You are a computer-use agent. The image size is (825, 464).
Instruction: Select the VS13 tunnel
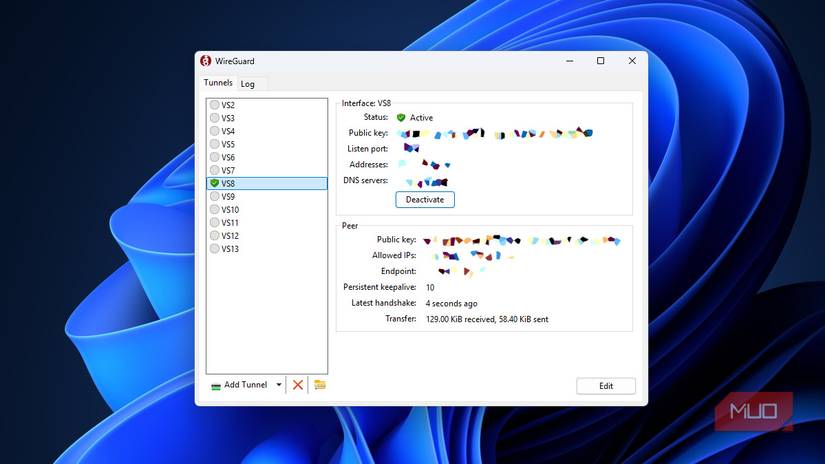pos(267,249)
